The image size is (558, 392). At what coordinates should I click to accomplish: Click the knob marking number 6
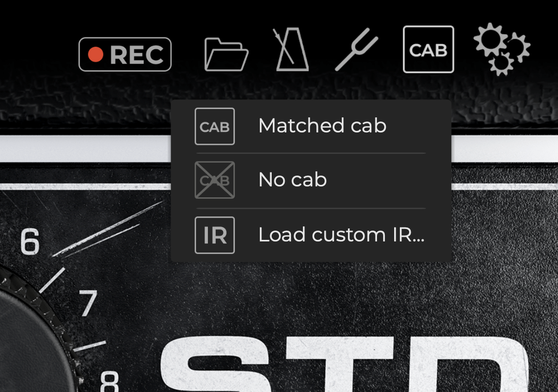click(x=30, y=242)
